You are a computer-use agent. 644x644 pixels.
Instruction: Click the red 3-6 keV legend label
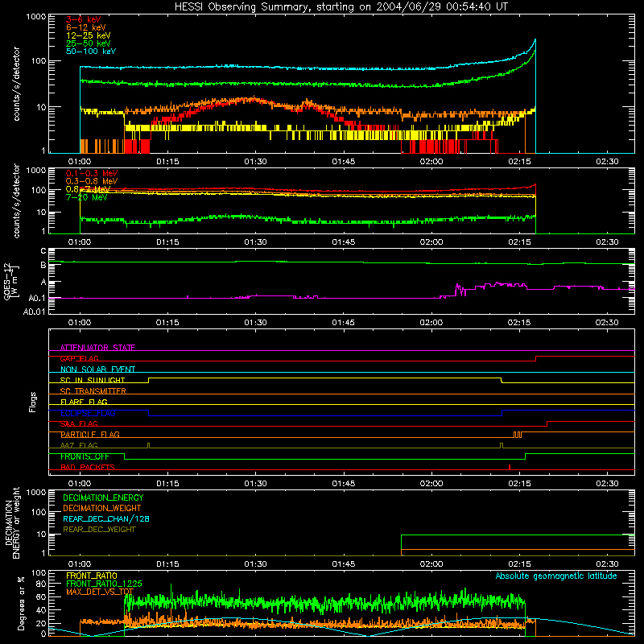point(84,19)
